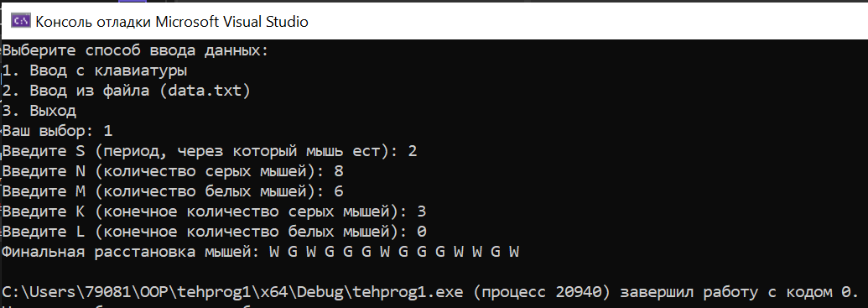
Task: Click the "data.txt" filename in option two
Action: tap(205, 91)
